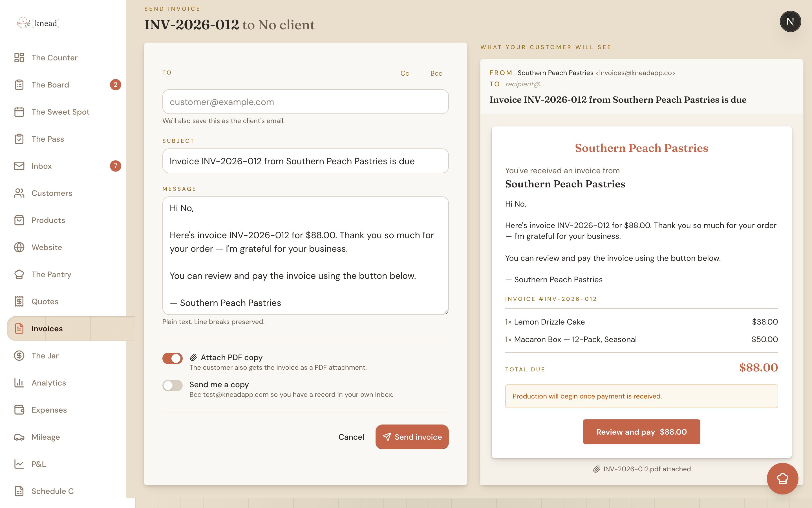The width and height of the screenshot is (812, 508).
Task: Open the Expenses wallet icon
Action: (x=19, y=410)
